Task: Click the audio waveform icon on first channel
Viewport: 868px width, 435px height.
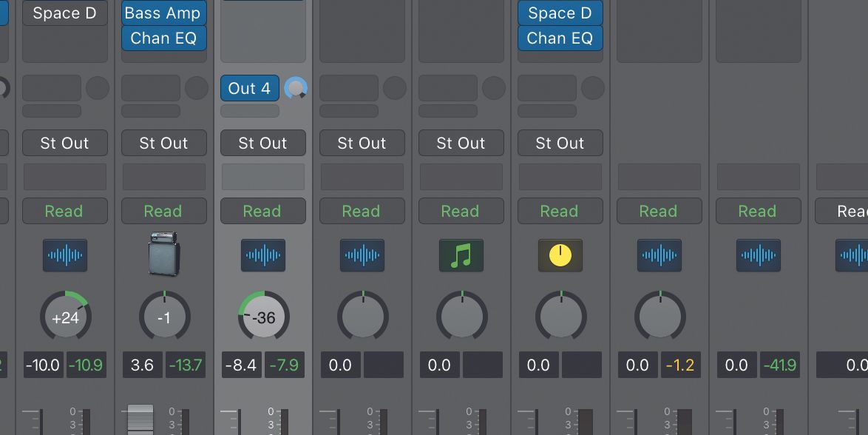Action: [x=64, y=255]
